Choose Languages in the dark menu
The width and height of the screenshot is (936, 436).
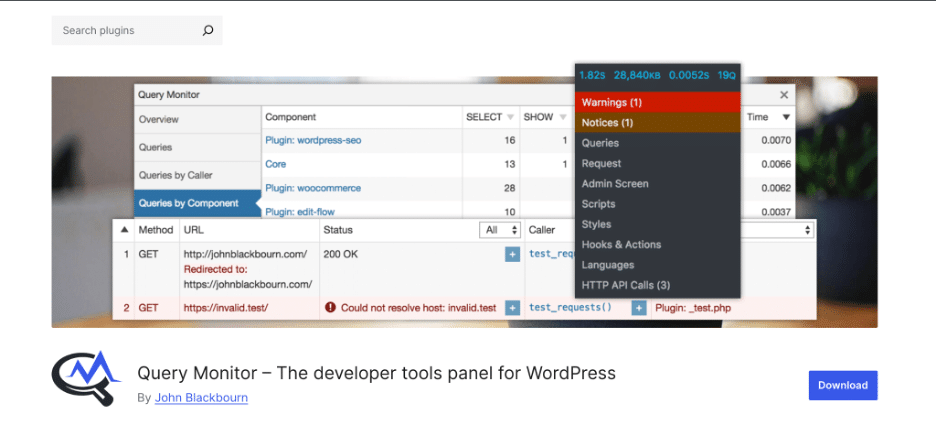point(657,265)
